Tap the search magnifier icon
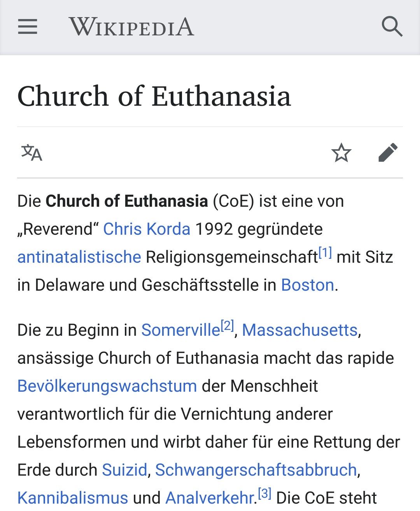The width and height of the screenshot is (420, 511). (392, 27)
